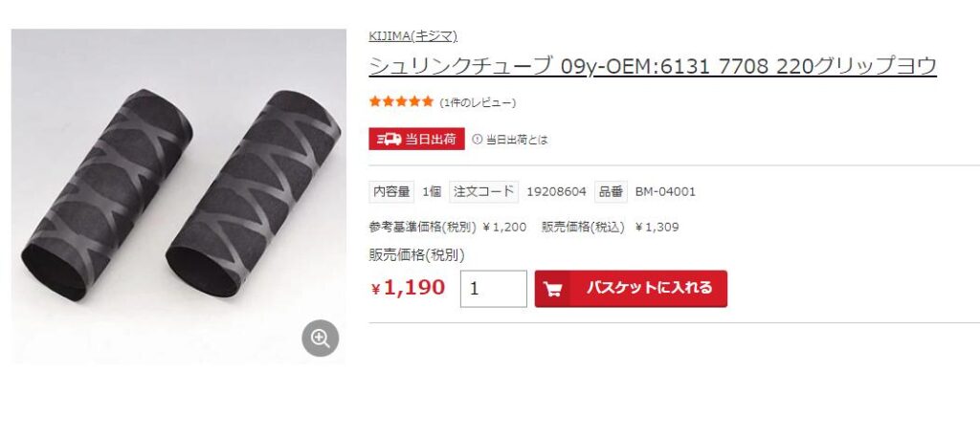Click the red 当日出荷 same-day shipping badge
The image size is (980, 437).
417,140
